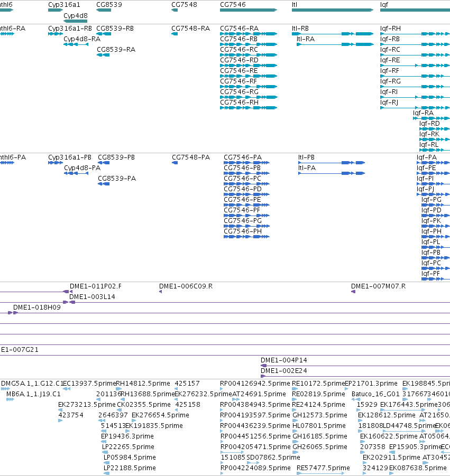This screenshot has height=476, width=450.
Task: Click the lqf-RA transcript label
Action: click(x=423, y=113)
